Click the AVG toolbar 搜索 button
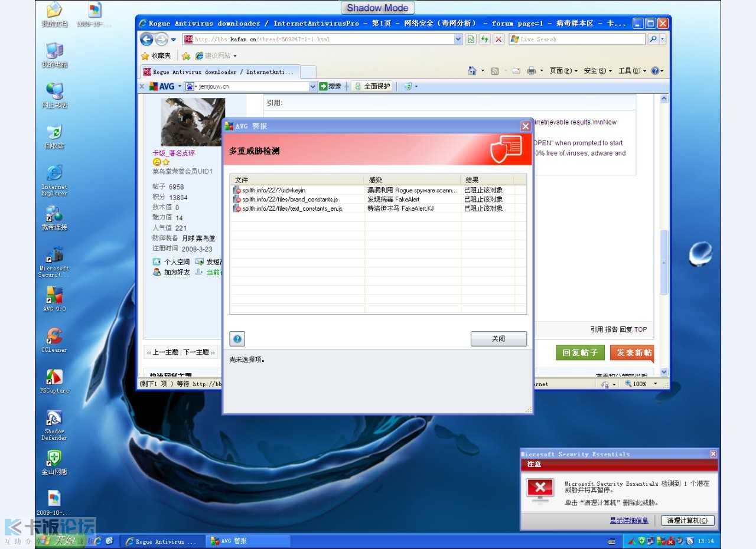 [x=330, y=86]
